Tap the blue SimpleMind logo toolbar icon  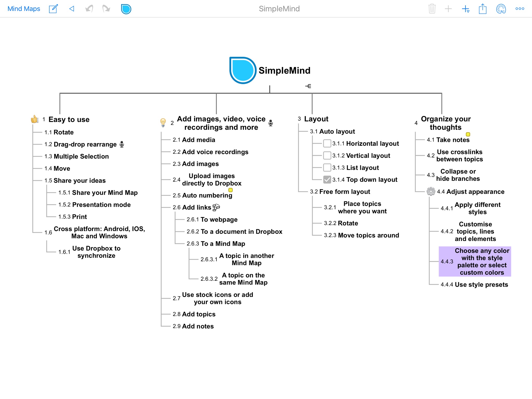click(x=126, y=9)
